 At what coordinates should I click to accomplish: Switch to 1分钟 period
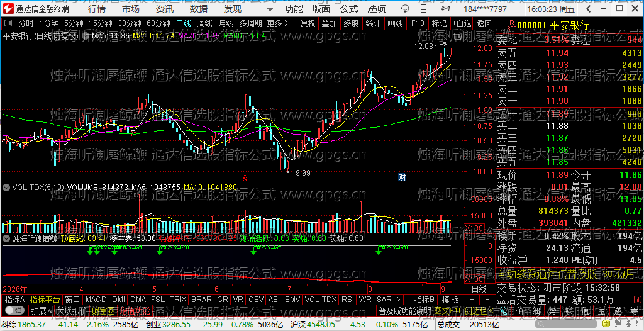click(48, 23)
